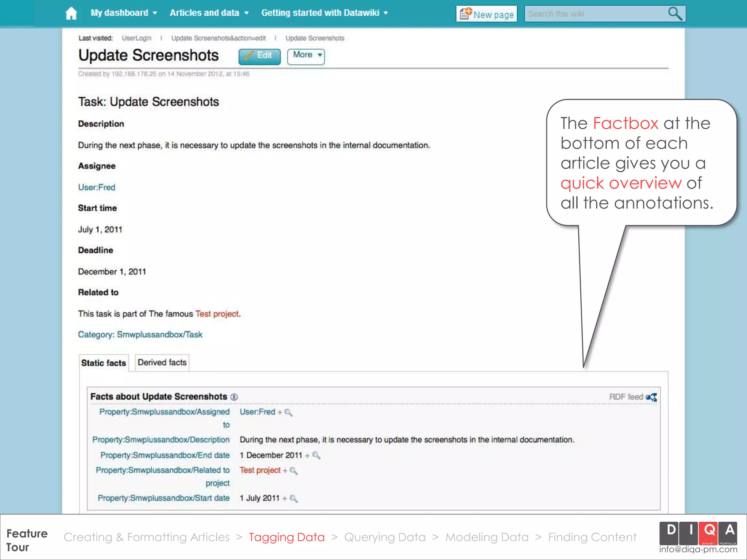
Task: Open Property:Smwplussandbox/Related to project link
Action: pos(163,477)
